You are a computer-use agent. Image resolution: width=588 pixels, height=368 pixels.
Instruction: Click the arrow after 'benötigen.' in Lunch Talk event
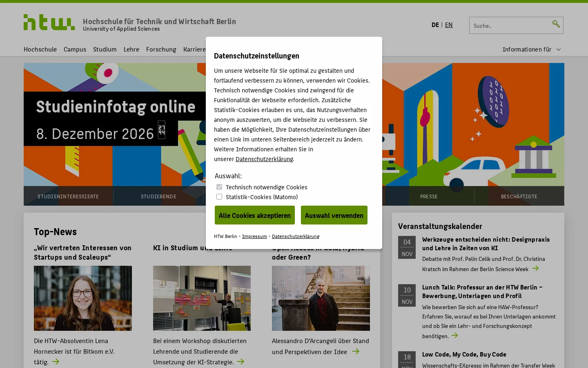pos(454,336)
